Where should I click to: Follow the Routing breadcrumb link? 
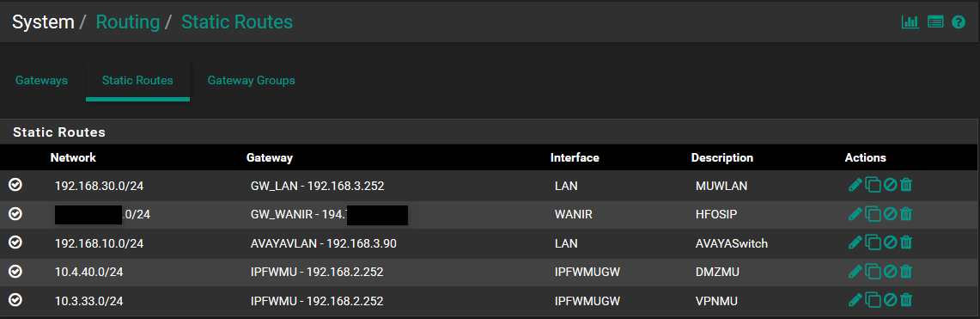[x=127, y=21]
